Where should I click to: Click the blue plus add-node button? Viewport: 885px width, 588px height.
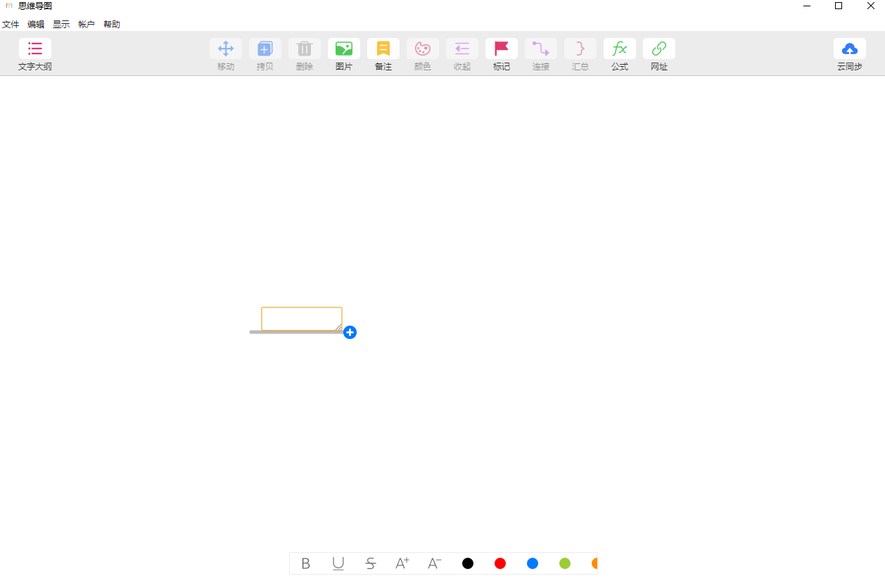[x=350, y=333]
